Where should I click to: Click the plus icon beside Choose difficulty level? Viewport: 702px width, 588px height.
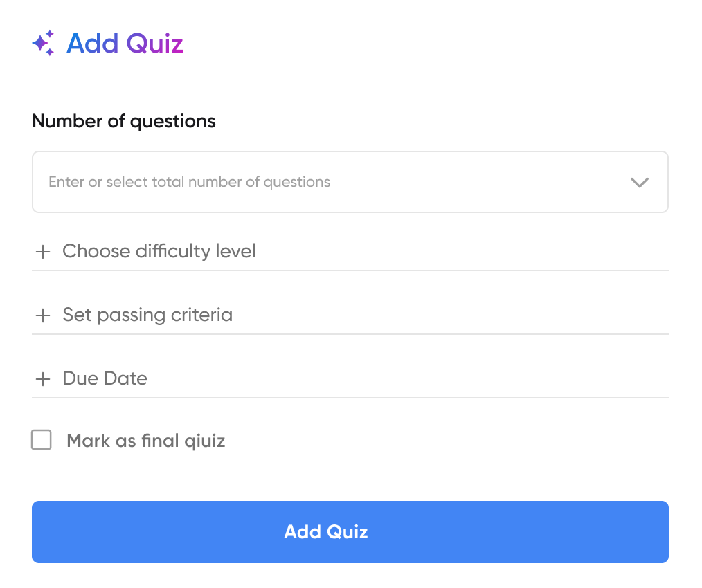pyautogui.click(x=43, y=252)
